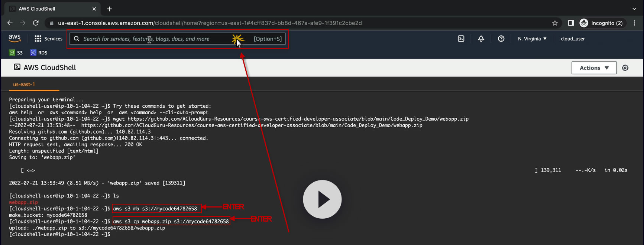This screenshot has width=644, height=245.
Task: Close the AWS CloudShell browser tab
Action: pos(94,9)
